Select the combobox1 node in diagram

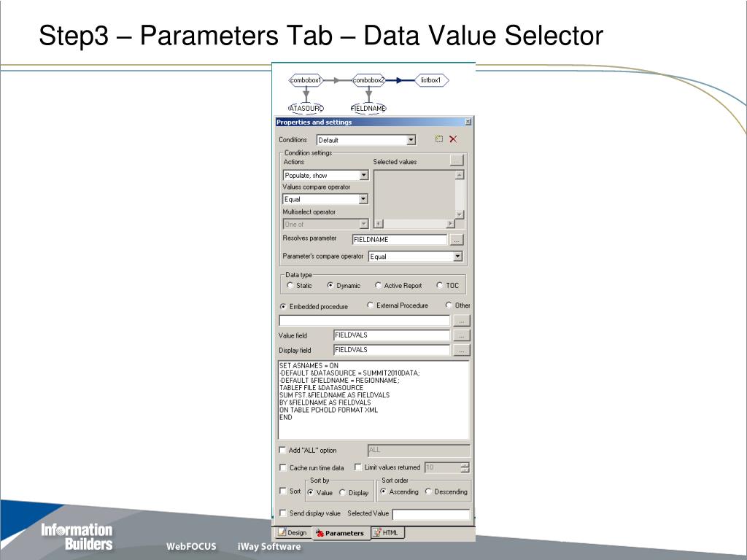pos(306,80)
